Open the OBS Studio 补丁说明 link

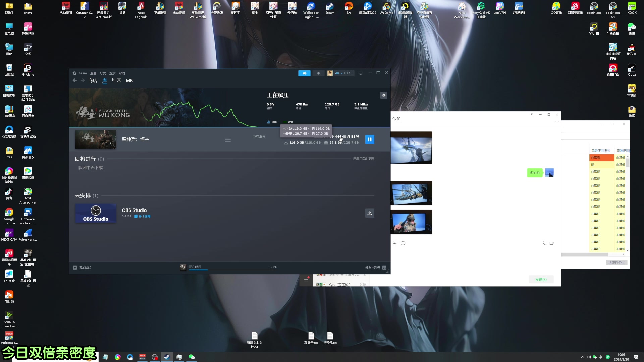point(143,217)
